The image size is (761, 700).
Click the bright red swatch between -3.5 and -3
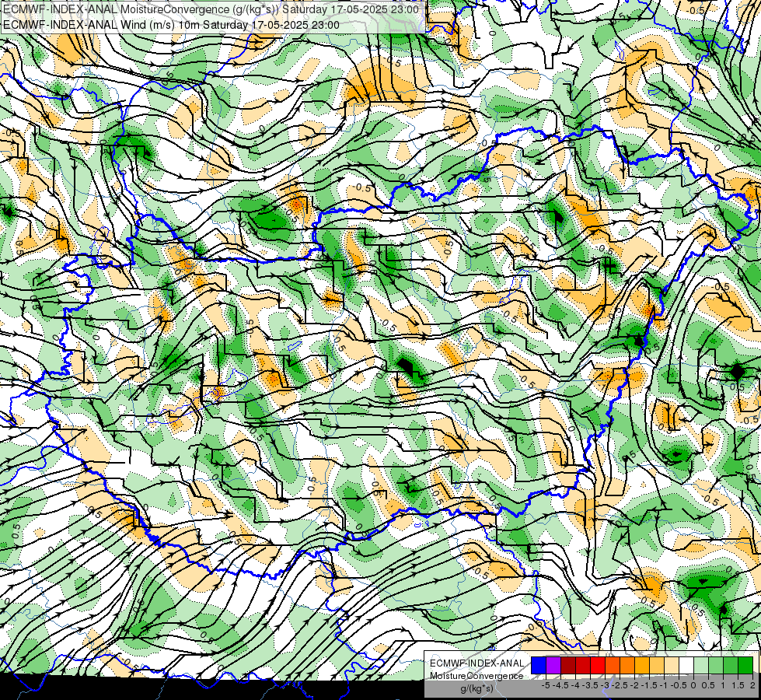(598, 666)
